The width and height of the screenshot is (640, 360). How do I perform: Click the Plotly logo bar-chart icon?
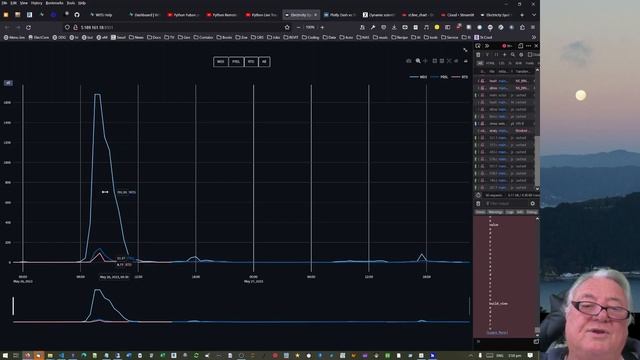click(x=466, y=61)
